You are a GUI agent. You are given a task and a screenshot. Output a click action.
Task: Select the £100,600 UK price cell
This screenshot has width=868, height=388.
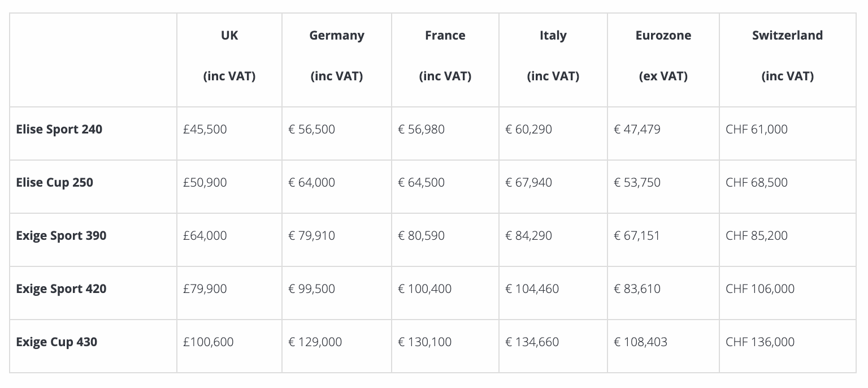209,342
